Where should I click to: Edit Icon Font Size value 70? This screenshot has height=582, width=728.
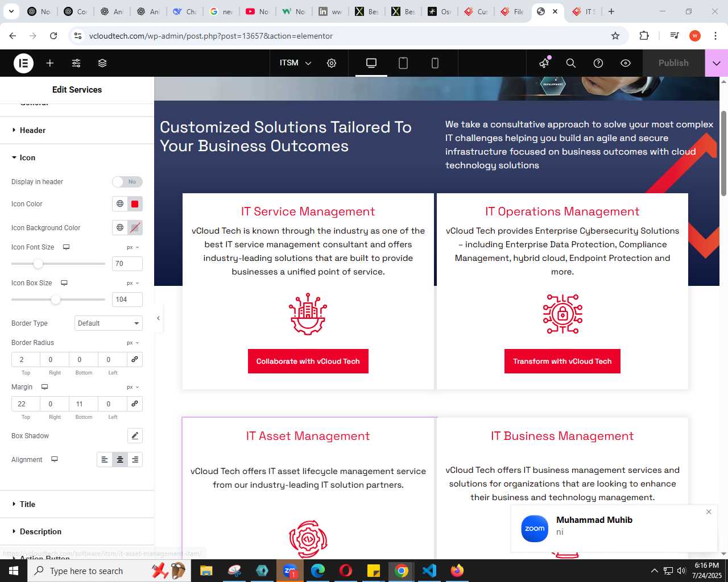(127, 264)
